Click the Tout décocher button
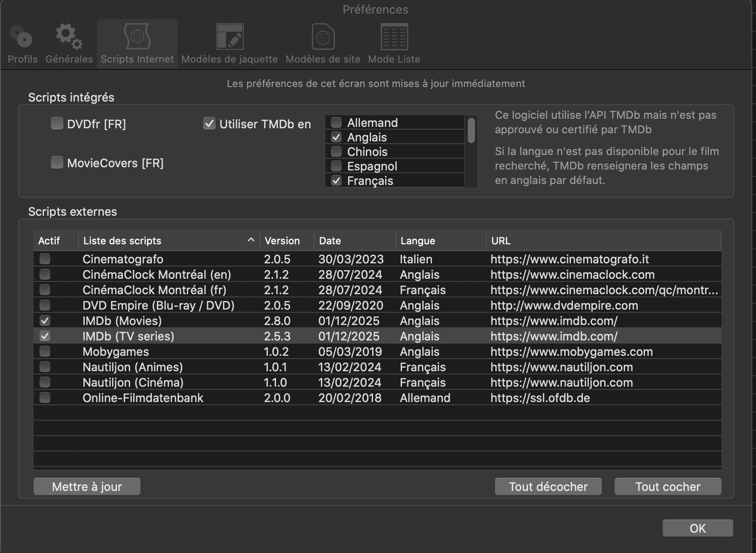The width and height of the screenshot is (756, 553). pyautogui.click(x=548, y=486)
